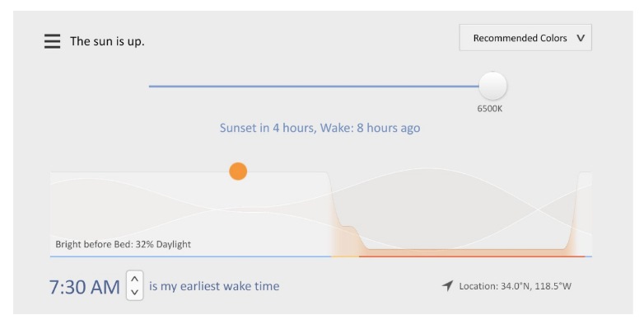644x329 pixels.
Task: Click The sun is up status text
Action: 107,41
